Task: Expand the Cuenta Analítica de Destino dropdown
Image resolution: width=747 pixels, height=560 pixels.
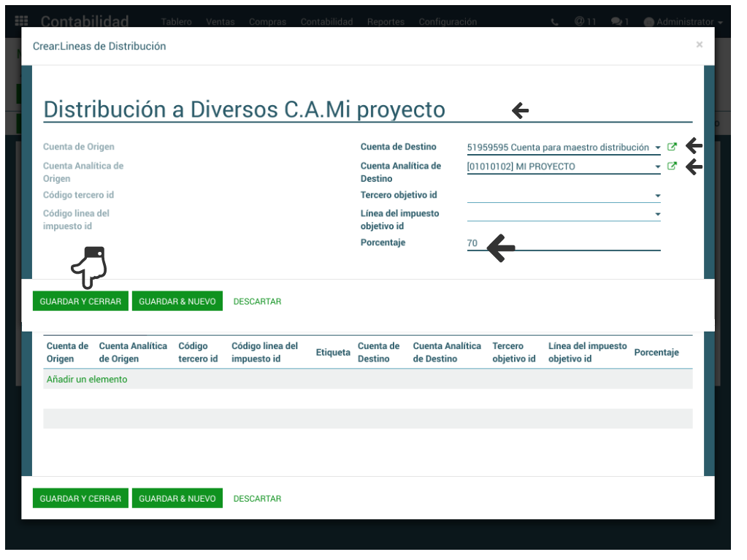Action: tap(657, 166)
